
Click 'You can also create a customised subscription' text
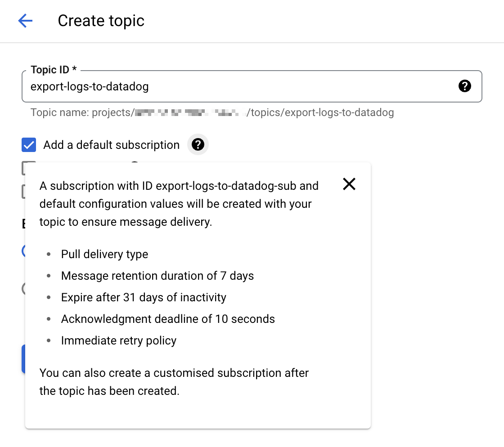(x=174, y=382)
